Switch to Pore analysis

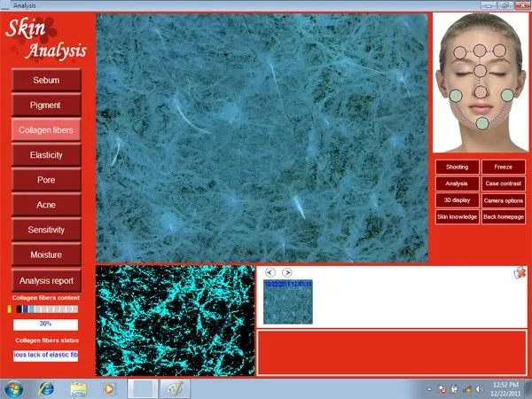pos(46,180)
